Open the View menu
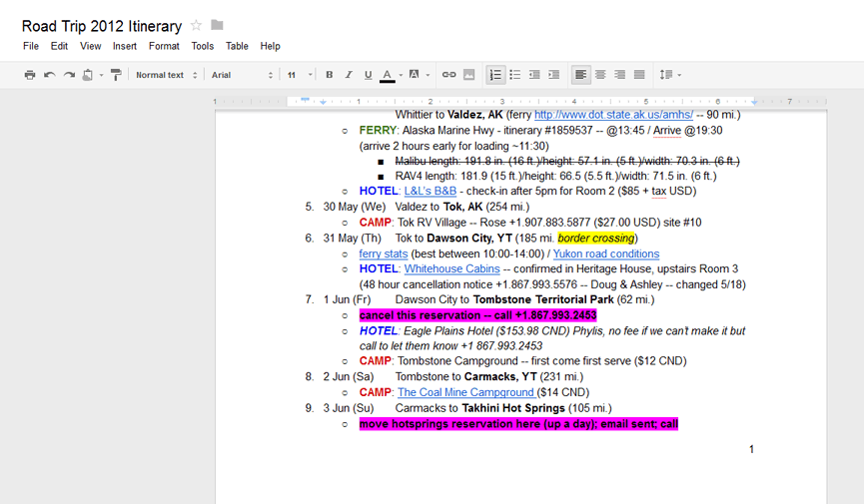This screenshot has width=864, height=504. 90,46
